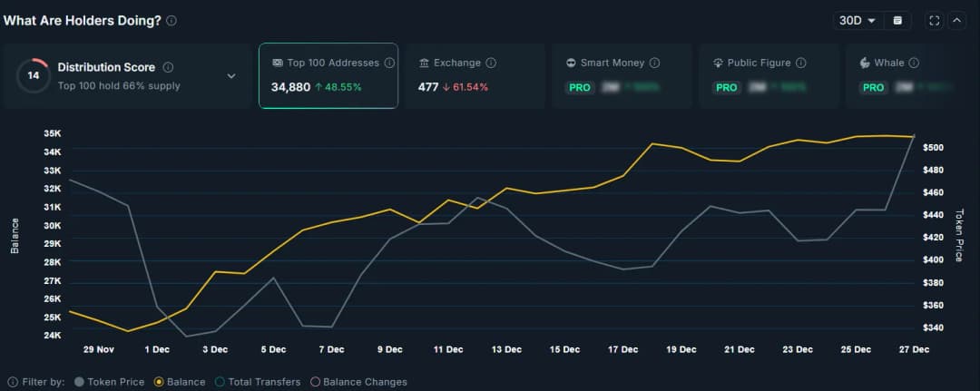This screenshot has height=391, width=980.
Task: Collapse the holders panel with up chevron
Action: point(956,20)
